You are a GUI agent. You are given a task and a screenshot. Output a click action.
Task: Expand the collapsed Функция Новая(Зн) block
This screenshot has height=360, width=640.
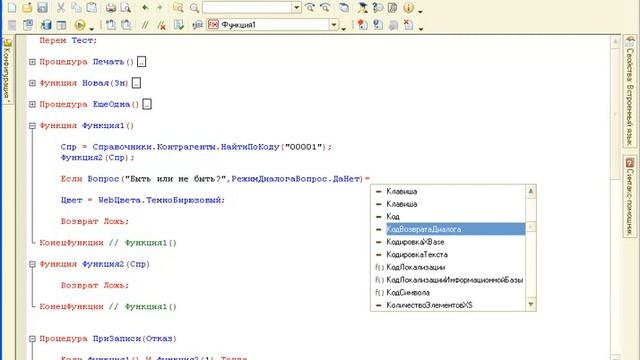[32, 83]
